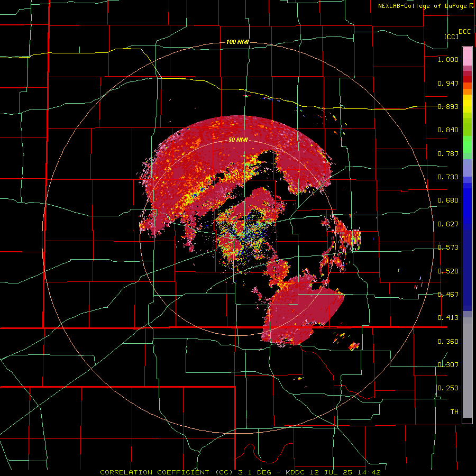Click the 50 NMI range ring label
This screenshot has height=476, width=476.
pos(239,140)
